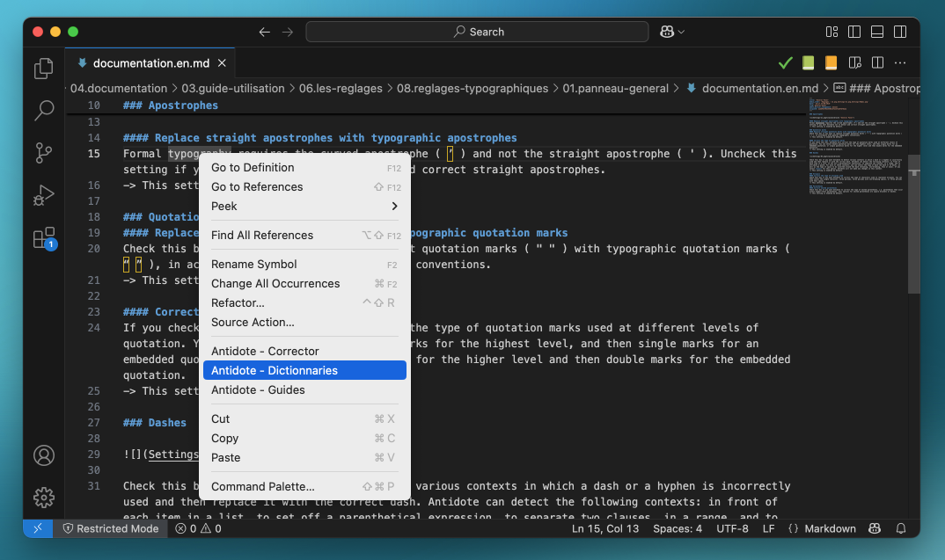
Task: Choose Rename Symbol from context menu
Action: (x=254, y=265)
